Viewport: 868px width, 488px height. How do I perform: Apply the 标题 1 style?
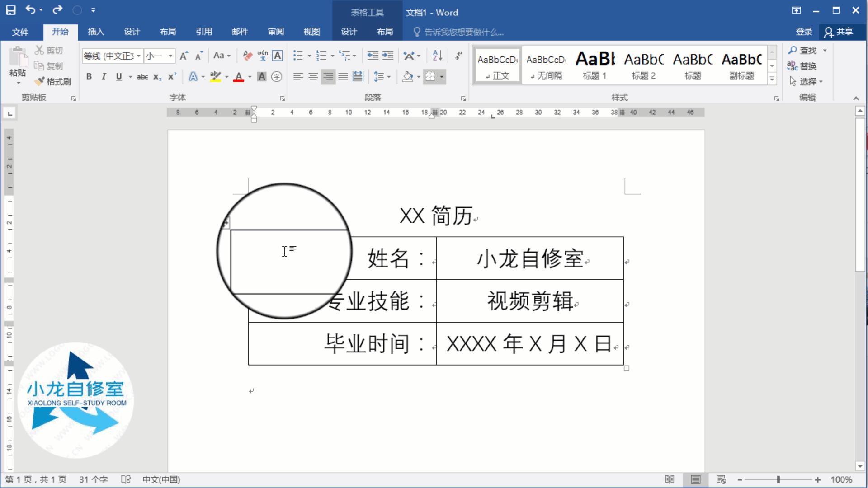click(x=594, y=65)
